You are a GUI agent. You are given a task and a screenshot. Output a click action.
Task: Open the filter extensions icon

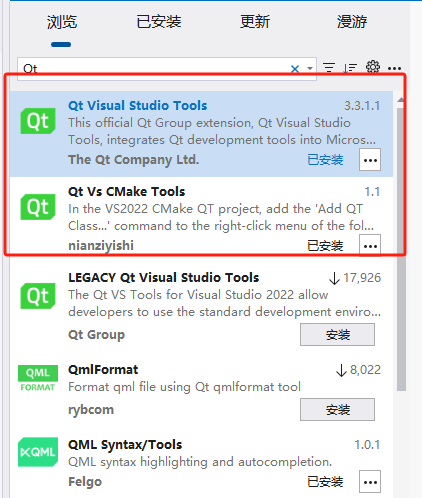(329, 68)
